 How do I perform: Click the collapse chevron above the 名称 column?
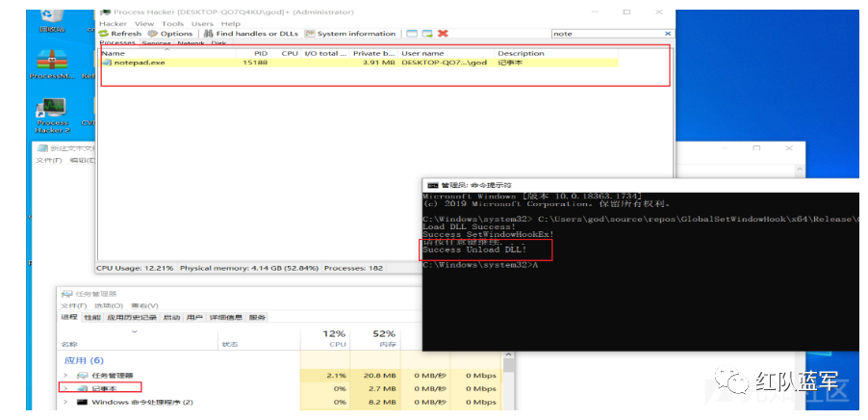click(x=135, y=332)
